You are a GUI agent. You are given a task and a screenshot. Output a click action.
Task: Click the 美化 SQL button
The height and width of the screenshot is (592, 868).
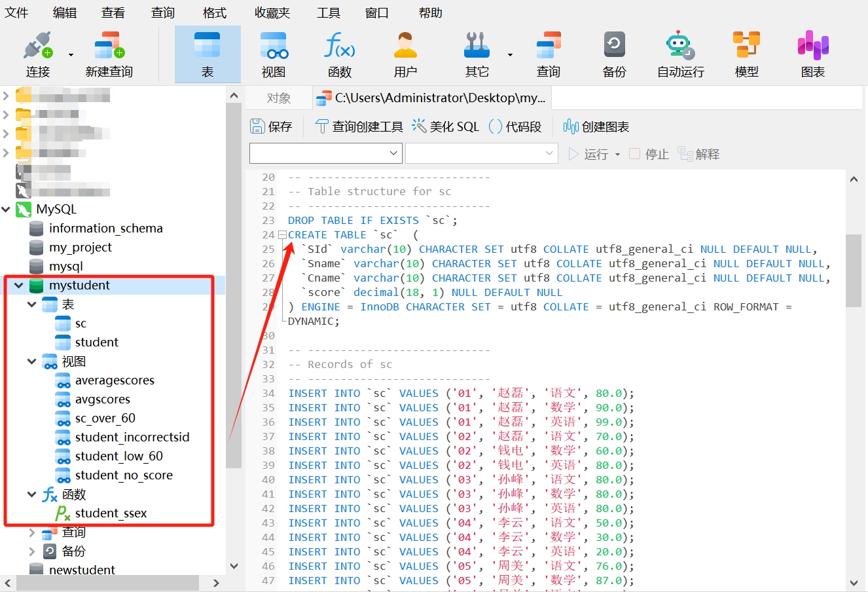coord(446,126)
